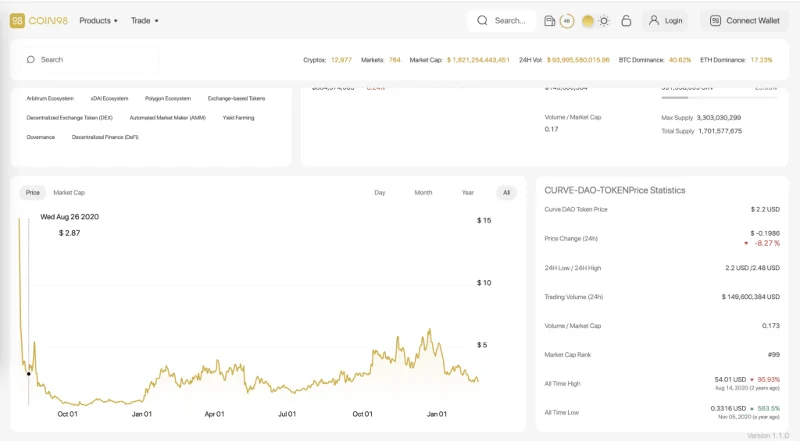Set chart range to All

pos(506,192)
